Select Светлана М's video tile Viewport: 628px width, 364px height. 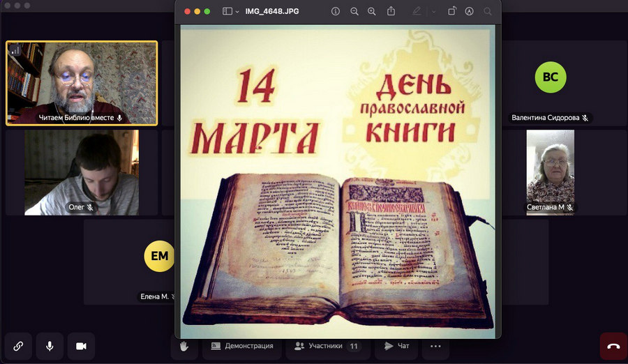(x=551, y=173)
